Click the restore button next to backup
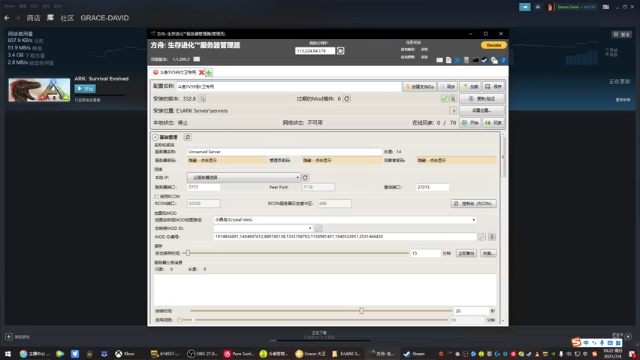Screen dimensions: 640x360 (488, 253)
